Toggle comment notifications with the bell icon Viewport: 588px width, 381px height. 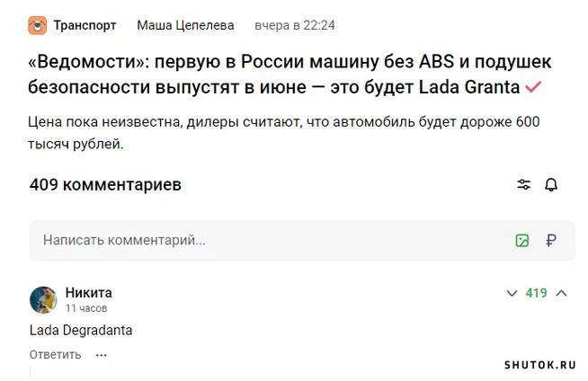point(551,184)
